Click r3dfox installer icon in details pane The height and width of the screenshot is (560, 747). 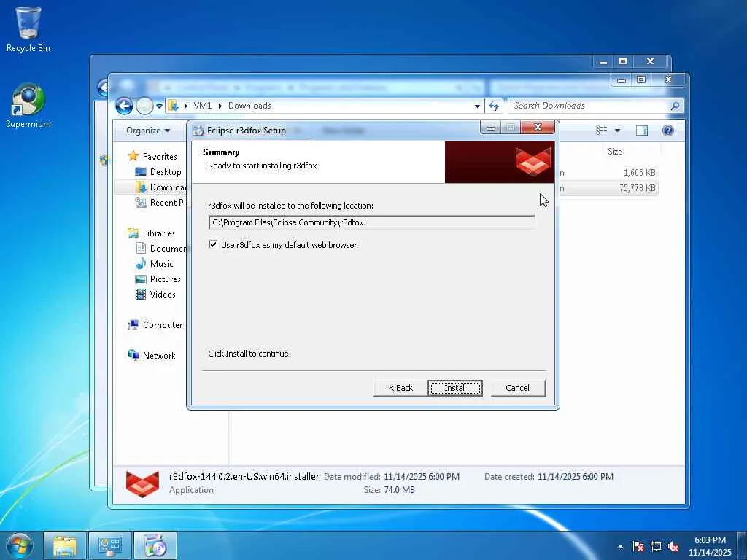(x=142, y=483)
